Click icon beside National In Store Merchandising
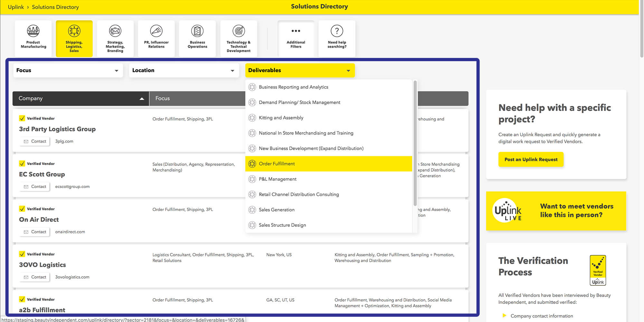This screenshot has width=644, height=322. click(x=252, y=133)
